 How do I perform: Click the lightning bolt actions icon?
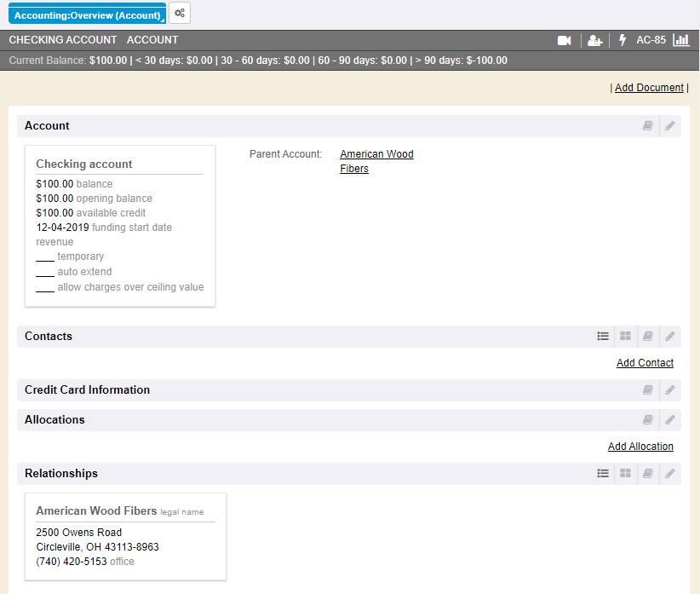623,40
